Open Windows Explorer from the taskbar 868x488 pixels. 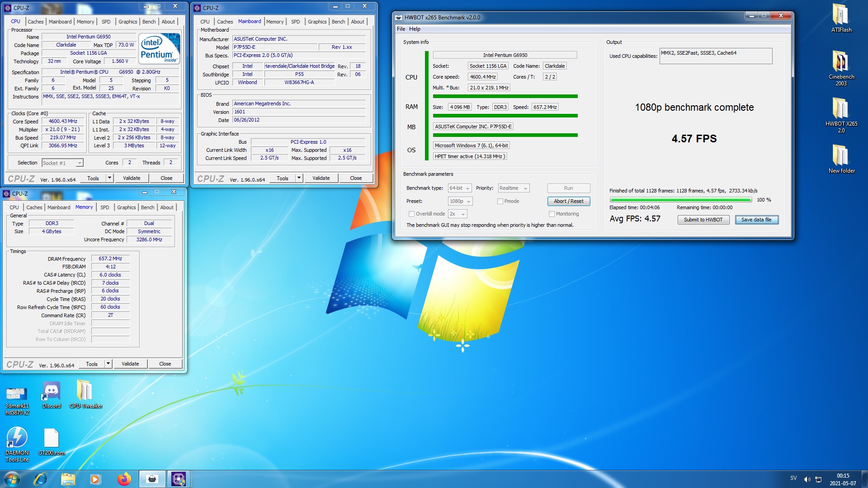[x=68, y=479]
